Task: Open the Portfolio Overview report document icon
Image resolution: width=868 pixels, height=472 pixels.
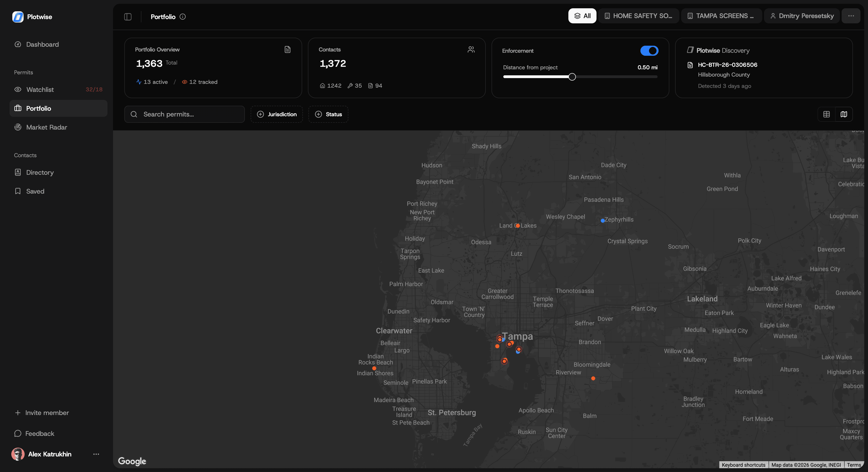Action: pos(287,49)
